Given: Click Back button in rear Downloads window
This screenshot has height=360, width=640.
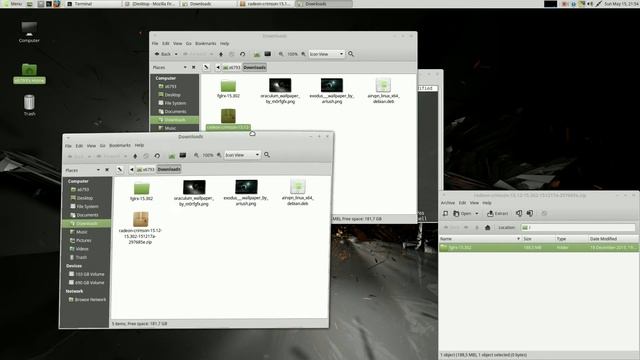Looking at the screenshot, I should point(163,54).
